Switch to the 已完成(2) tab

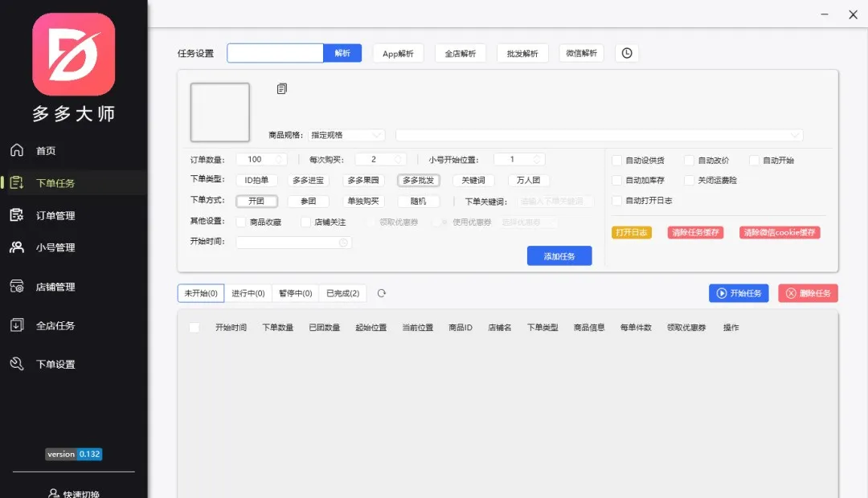[342, 293]
